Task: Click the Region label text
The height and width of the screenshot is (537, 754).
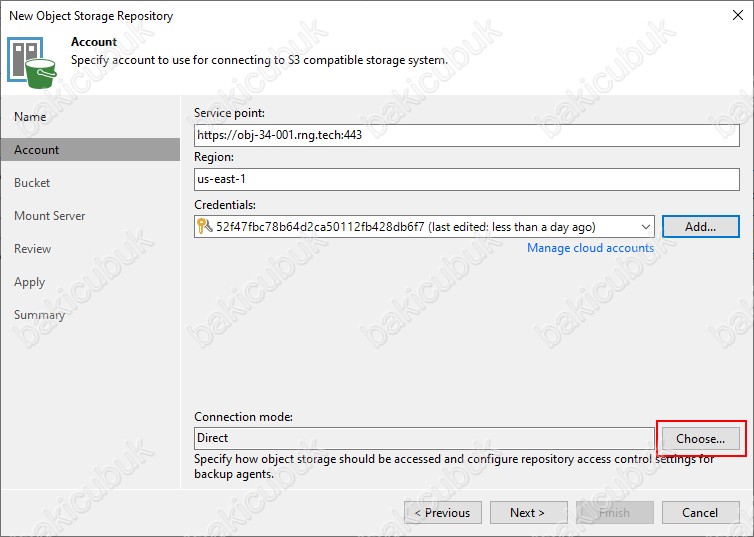Action: coord(214,157)
